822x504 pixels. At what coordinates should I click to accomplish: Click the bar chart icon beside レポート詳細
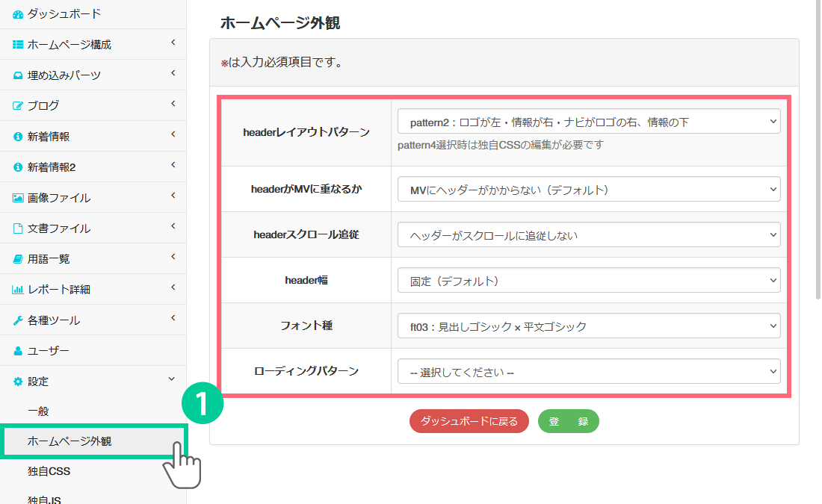(18, 290)
